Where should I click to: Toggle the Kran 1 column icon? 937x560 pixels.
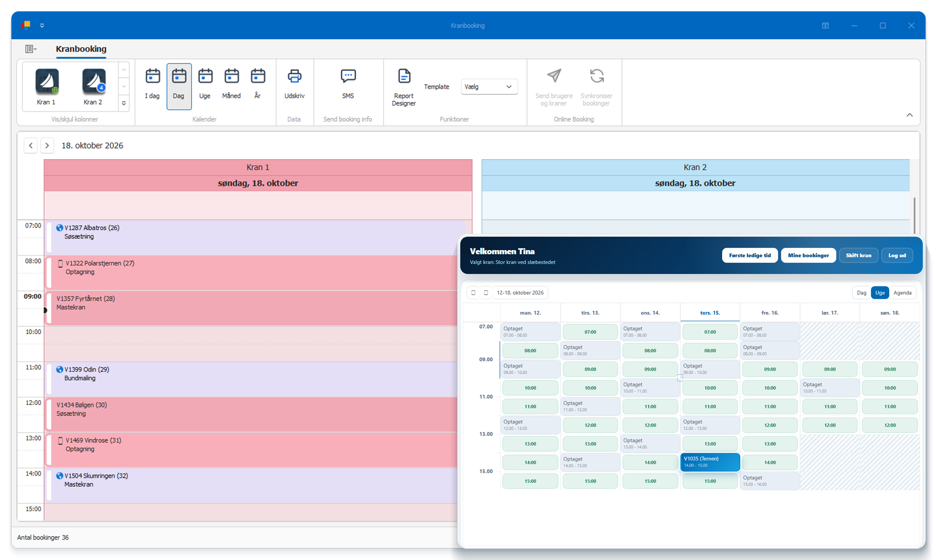click(x=47, y=87)
